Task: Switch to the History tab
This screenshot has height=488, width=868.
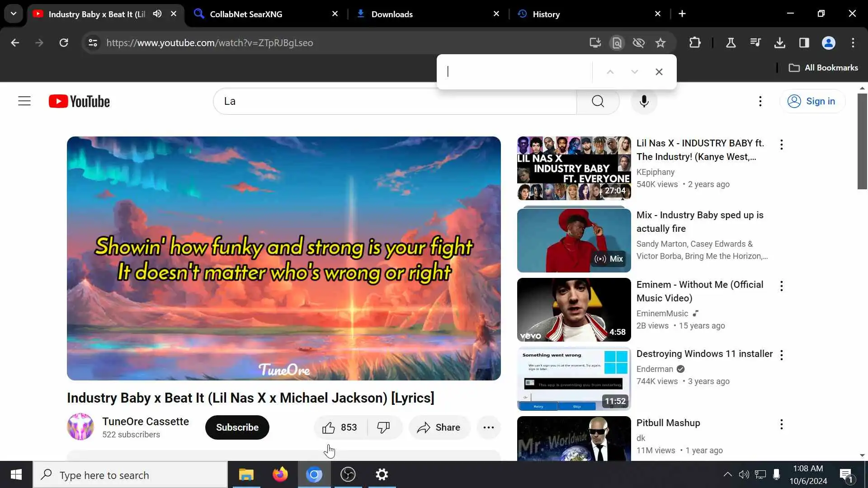Action: click(546, 14)
